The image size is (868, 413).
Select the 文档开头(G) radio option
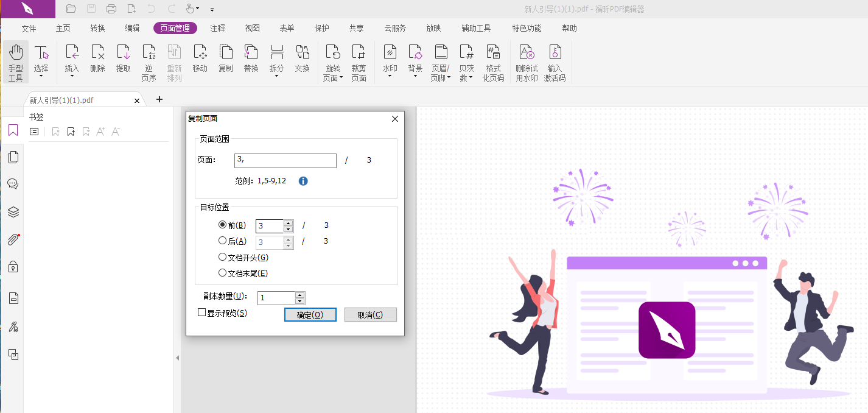222,257
